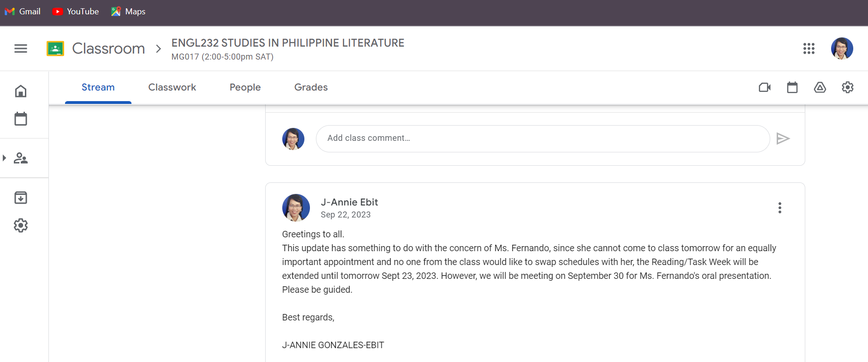Open the Google apps grid
The height and width of the screenshot is (362, 868).
(x=809, y=48)
